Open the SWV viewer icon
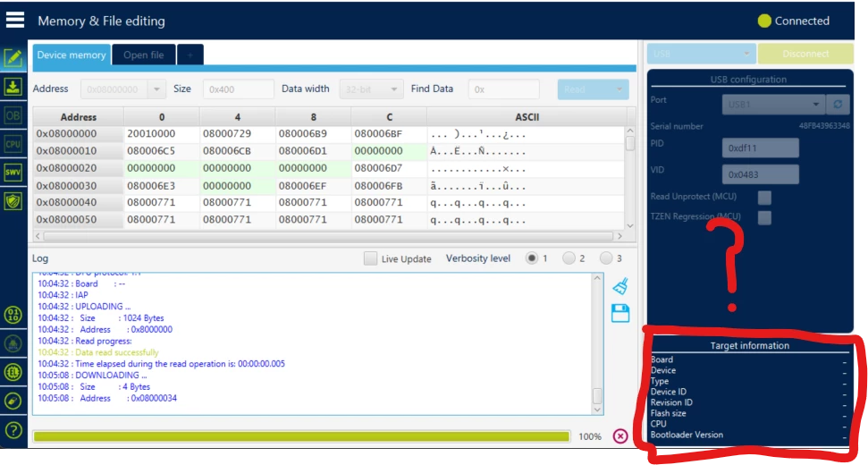The width and height of the screenshot is (868, 465). (x=13, y=173)
